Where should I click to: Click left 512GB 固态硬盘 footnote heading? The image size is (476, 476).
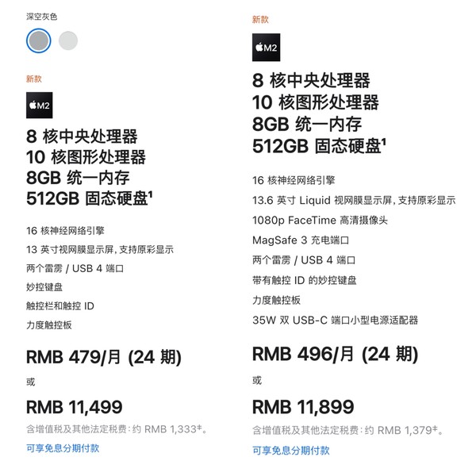tap(90, 198)
